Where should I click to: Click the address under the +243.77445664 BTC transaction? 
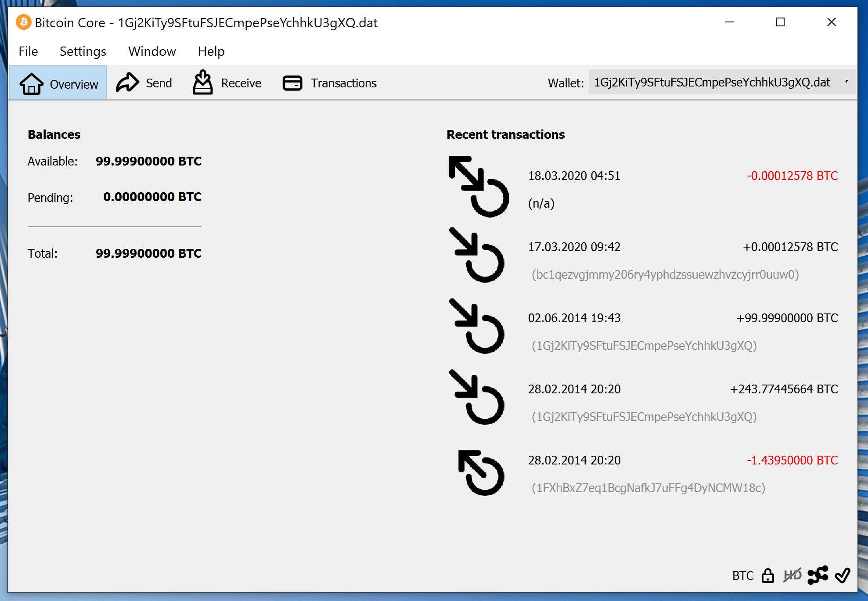tap(644, 417)
